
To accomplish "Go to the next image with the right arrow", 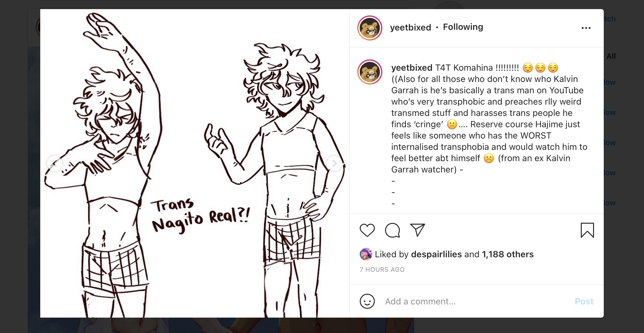I will (x=334, y=163).
